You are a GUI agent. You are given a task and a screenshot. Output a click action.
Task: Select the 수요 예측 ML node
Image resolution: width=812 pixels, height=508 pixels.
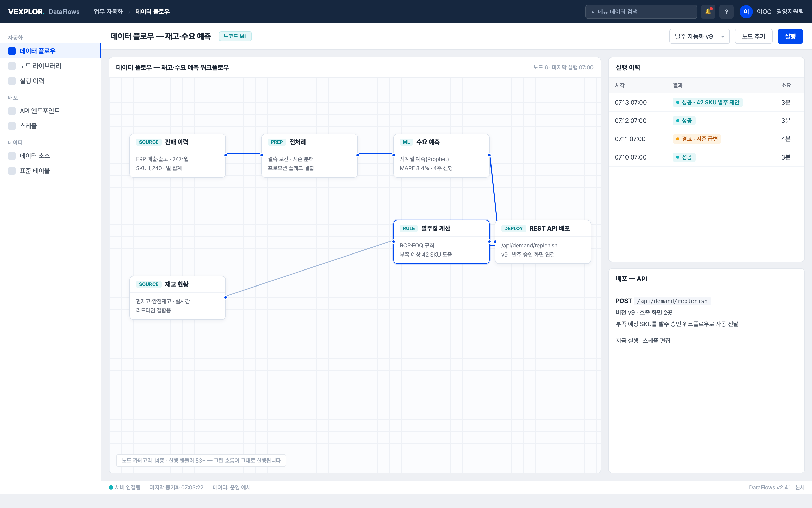tap(441, 155)
